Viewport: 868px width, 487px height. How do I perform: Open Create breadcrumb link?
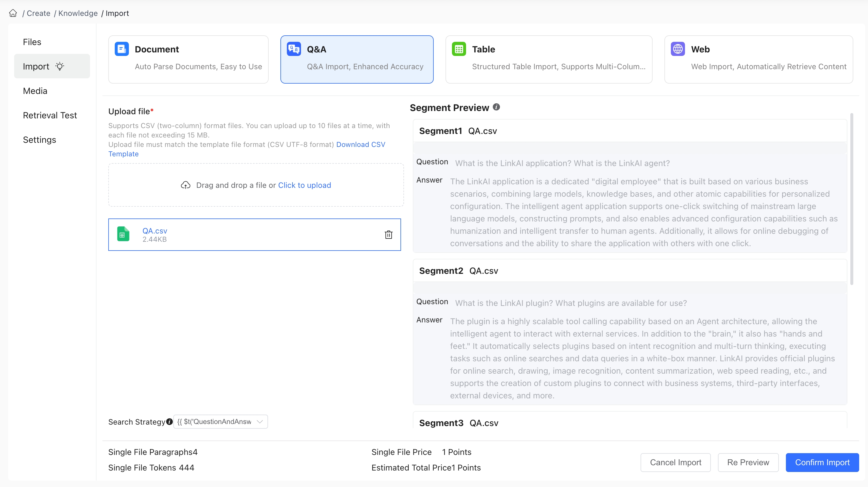[x=39, y=13]
